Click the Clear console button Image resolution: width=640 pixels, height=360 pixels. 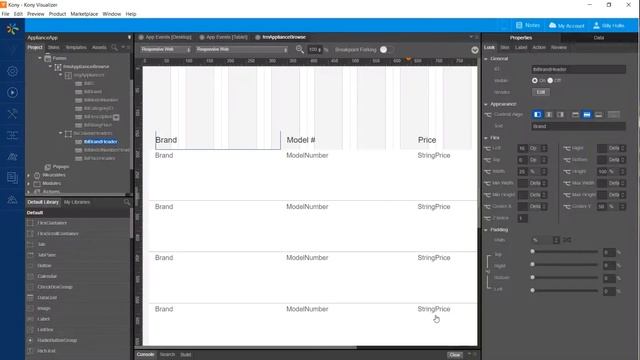454,355
